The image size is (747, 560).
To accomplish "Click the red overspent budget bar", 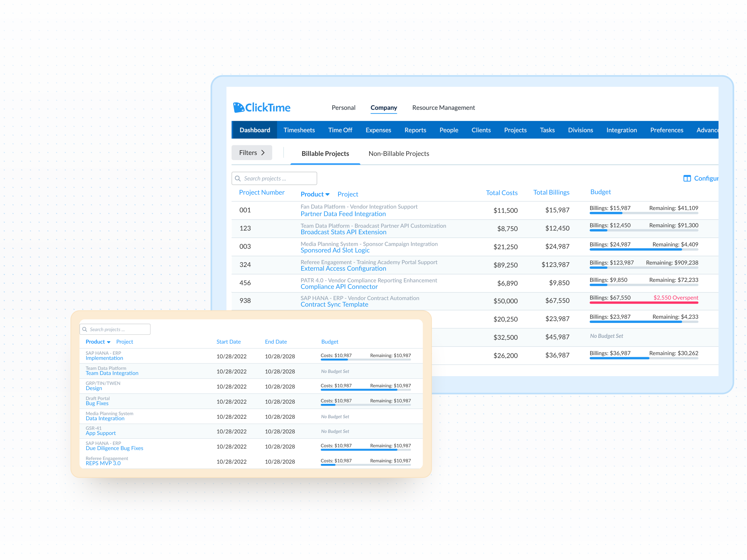I will pos(643,302).
